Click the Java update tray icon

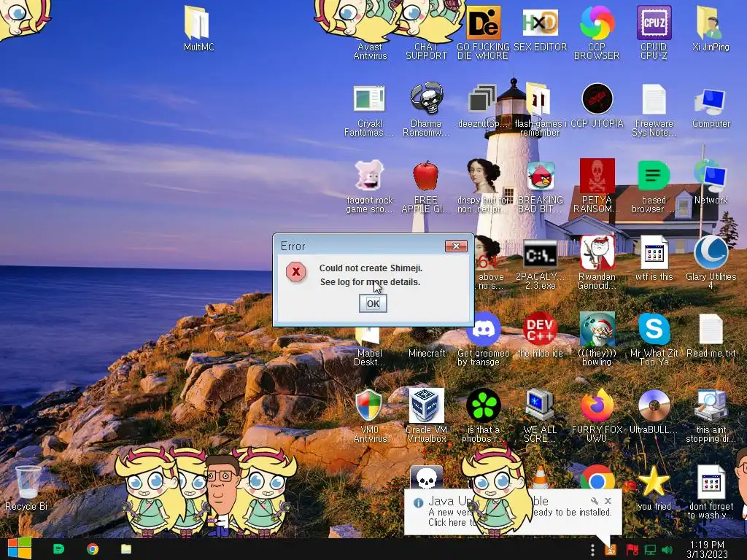(x=611, y=550)
